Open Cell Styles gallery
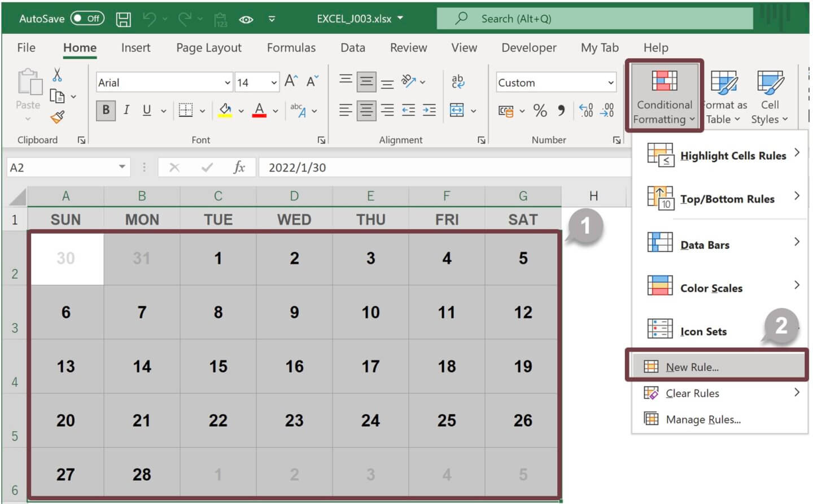 click(770, 96)
